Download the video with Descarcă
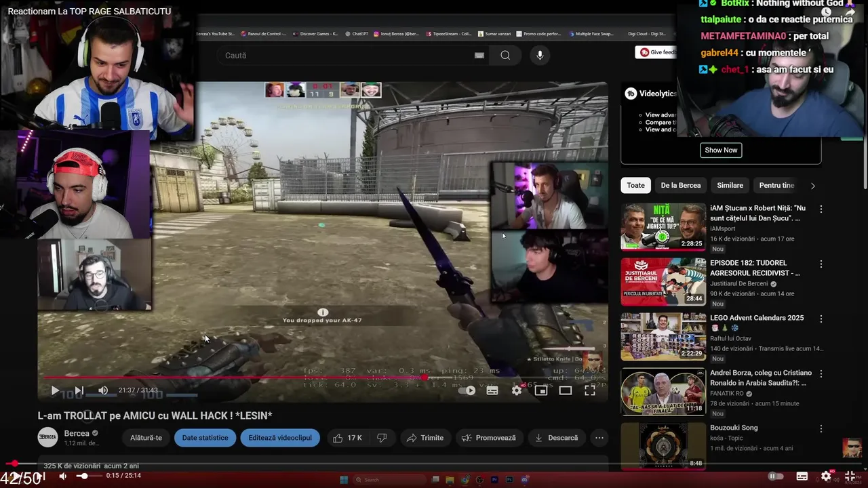Screen dimensions: 868x488 click(556, 438)
